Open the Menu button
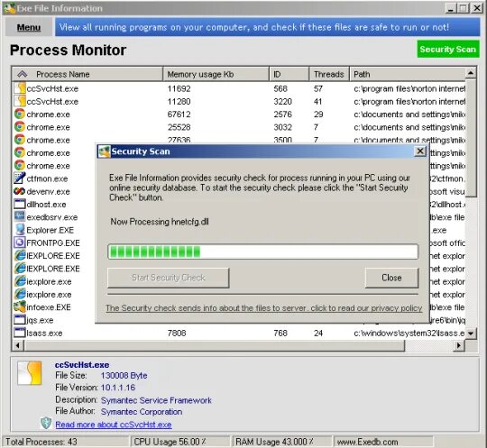The height and width of the screenshot is (448, 487). 29,27
